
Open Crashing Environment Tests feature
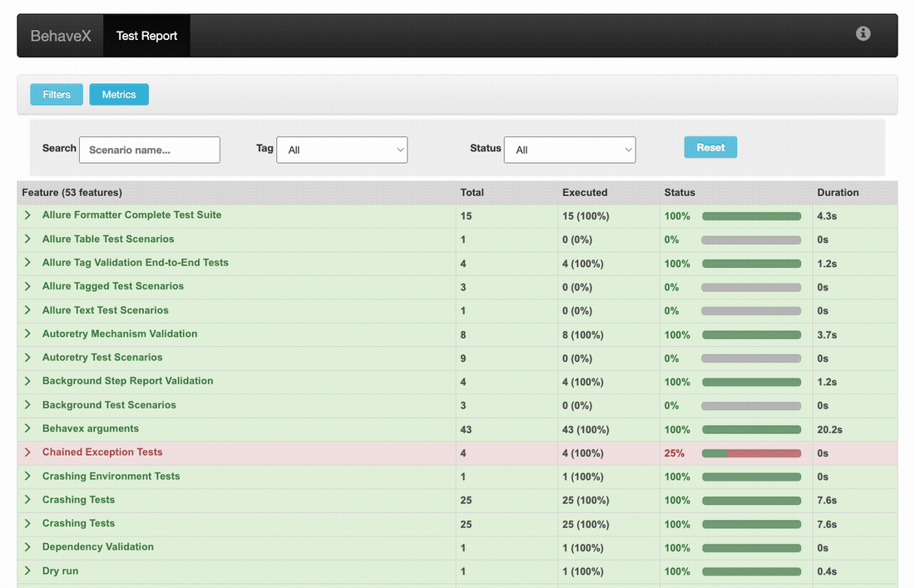click(x=111, y=476)
